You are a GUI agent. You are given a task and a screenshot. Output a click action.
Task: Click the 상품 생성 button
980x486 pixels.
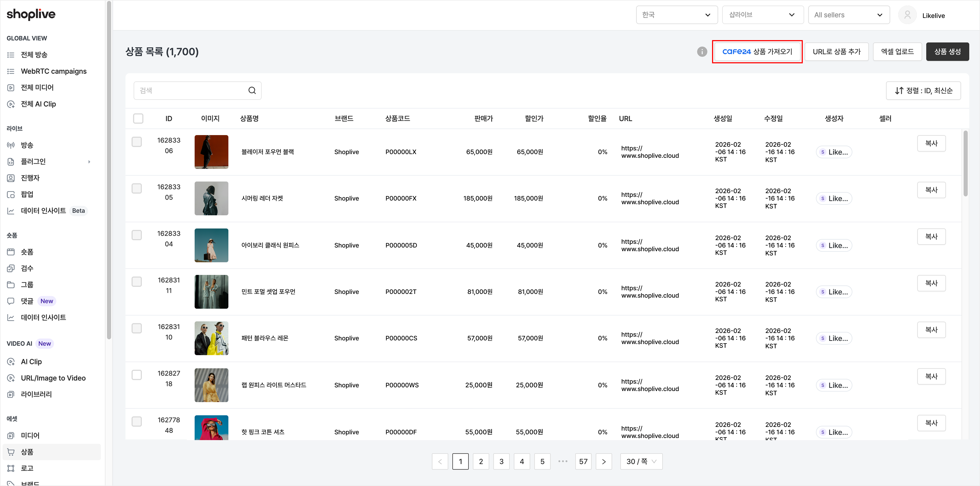click(x=947, y=52)
